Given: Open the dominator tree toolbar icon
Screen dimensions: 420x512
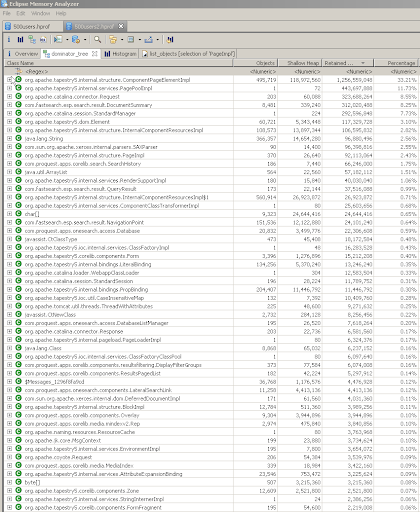Looking at the screenshot, I should (32, 40).
